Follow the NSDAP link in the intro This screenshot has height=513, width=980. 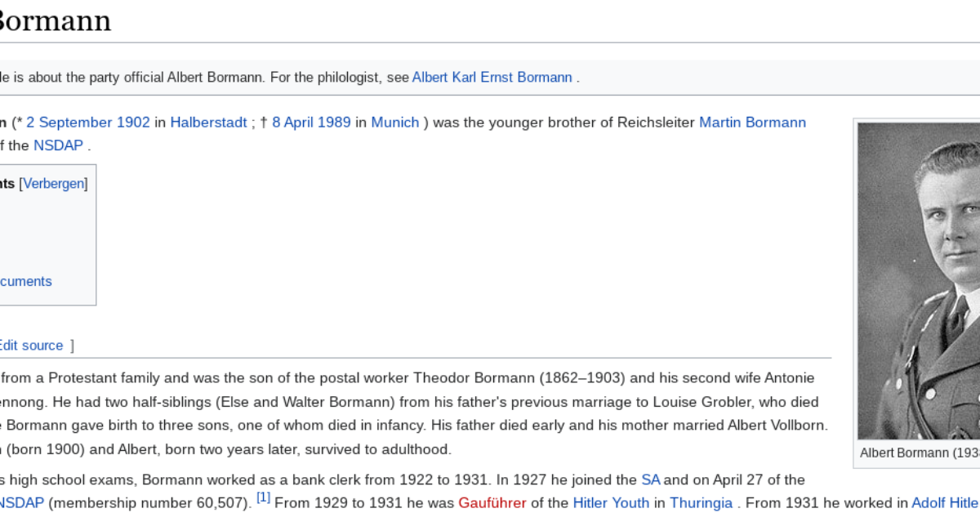click(60, 145)
